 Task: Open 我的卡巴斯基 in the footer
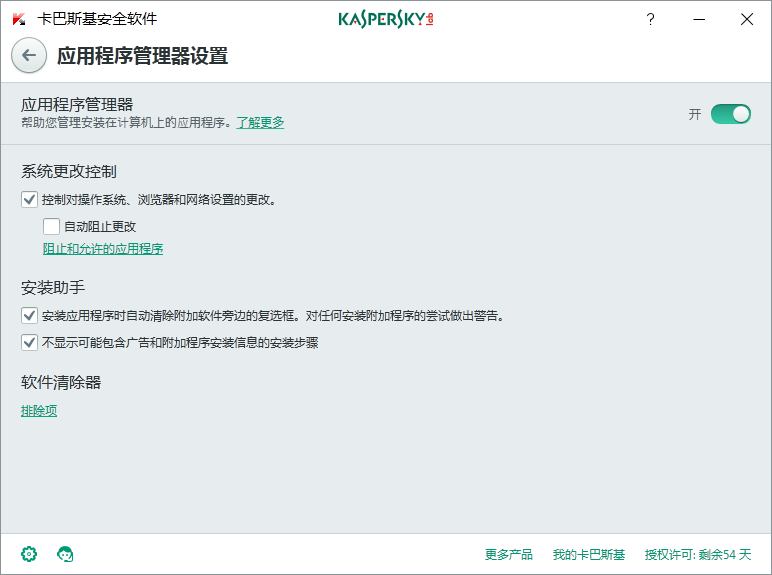[x=588, y=554]
